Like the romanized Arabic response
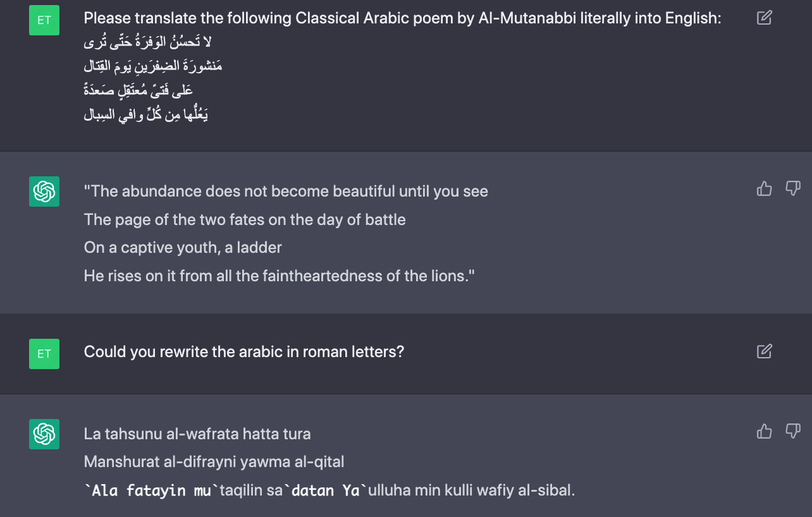This screenshot has width=812, height=517. pyautogui.click(x=764, y=431)
